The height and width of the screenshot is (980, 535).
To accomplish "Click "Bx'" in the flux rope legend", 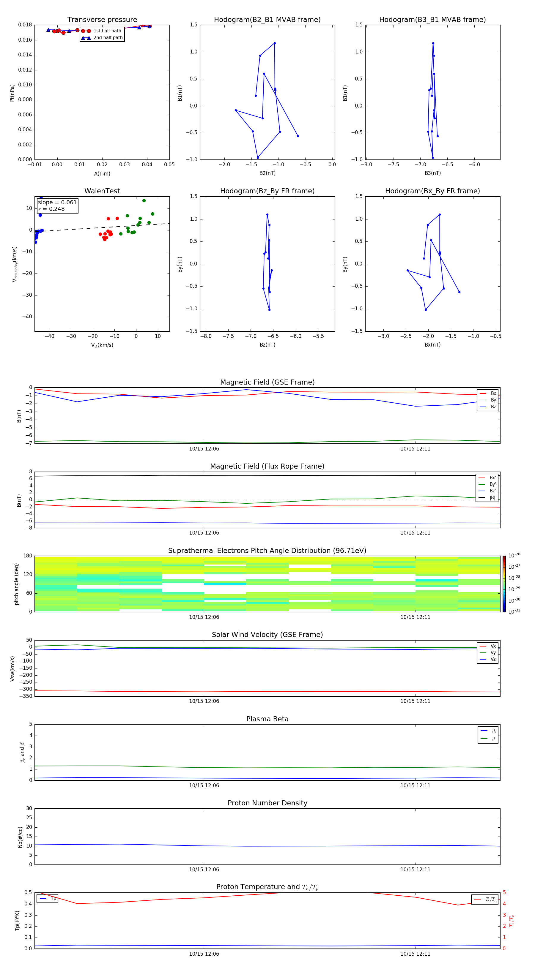I will click(493, 478).
